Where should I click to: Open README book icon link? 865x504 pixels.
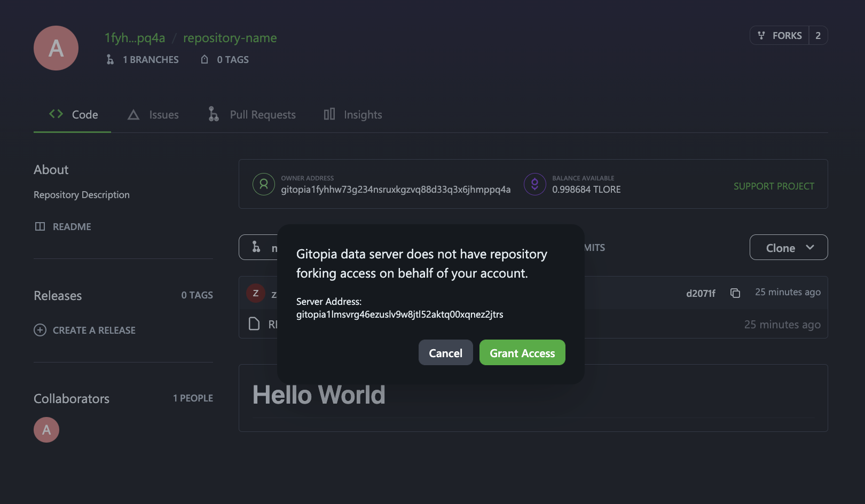pos(40,226)
